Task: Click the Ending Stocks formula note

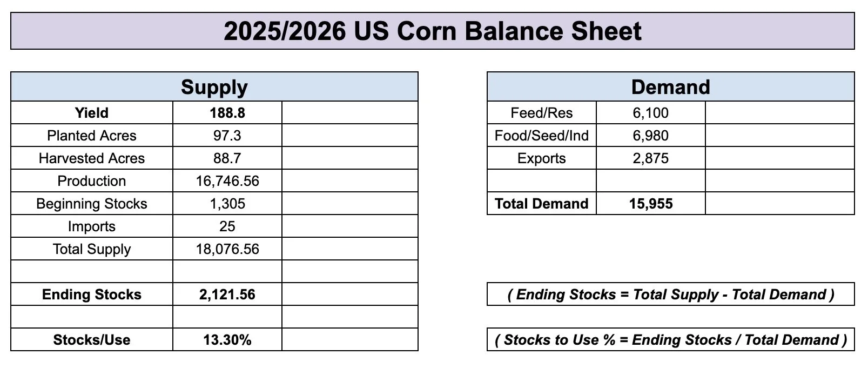Action: tap(671, 295)
